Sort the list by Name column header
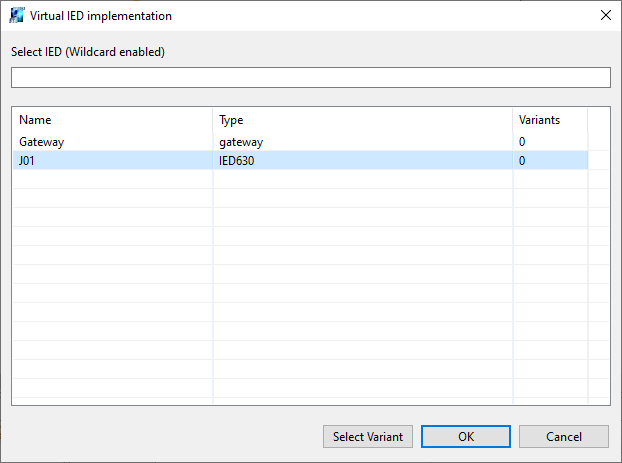This screenshot has height=463, width=622. point(112,120)
